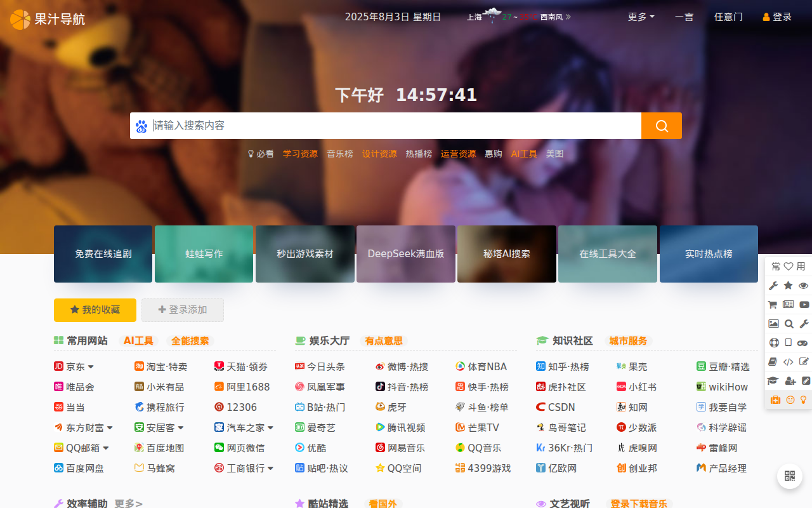Click the video play icon in side panel
Screen dimensions: 812x508
[804, 305]
